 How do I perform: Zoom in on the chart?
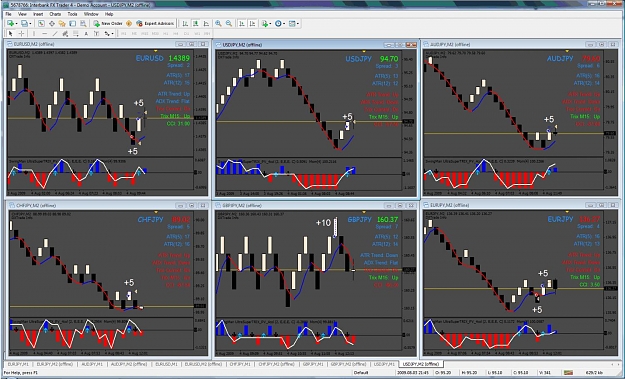(218, 24)
